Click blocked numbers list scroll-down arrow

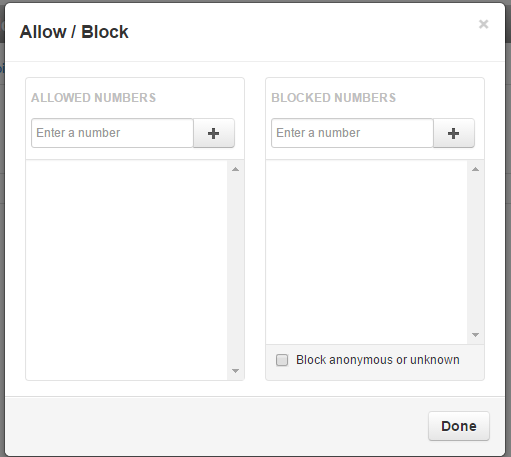click(x=475, y=334)
